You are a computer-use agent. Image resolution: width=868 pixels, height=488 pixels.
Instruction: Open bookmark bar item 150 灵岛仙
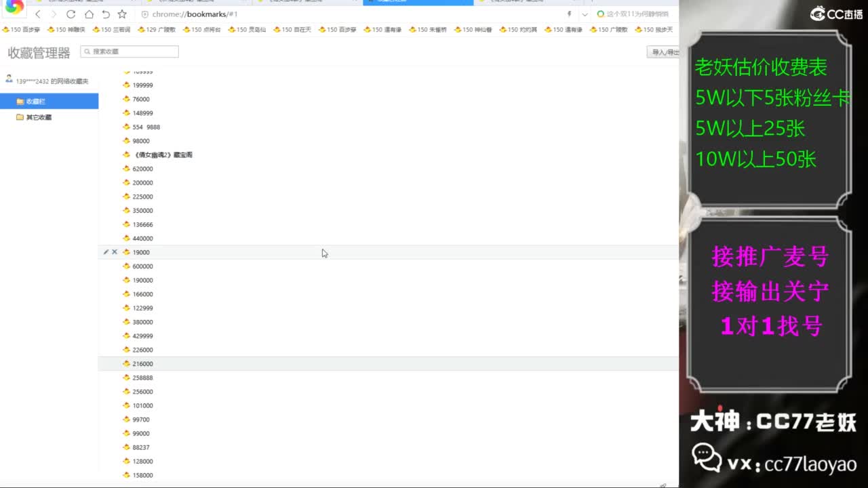(248, 30)
